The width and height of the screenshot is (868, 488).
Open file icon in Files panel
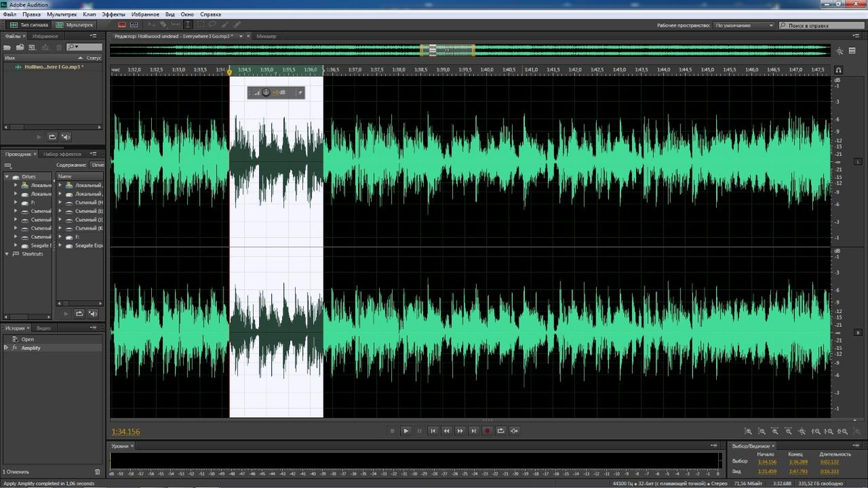[8, 47]
